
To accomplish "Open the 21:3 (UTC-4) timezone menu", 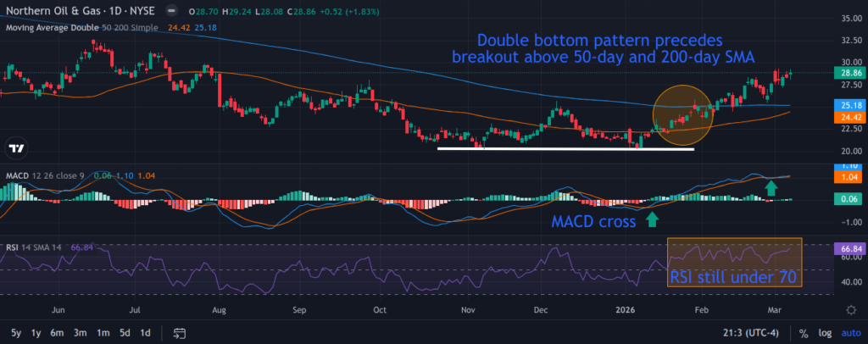I will [x=748, y=332].
